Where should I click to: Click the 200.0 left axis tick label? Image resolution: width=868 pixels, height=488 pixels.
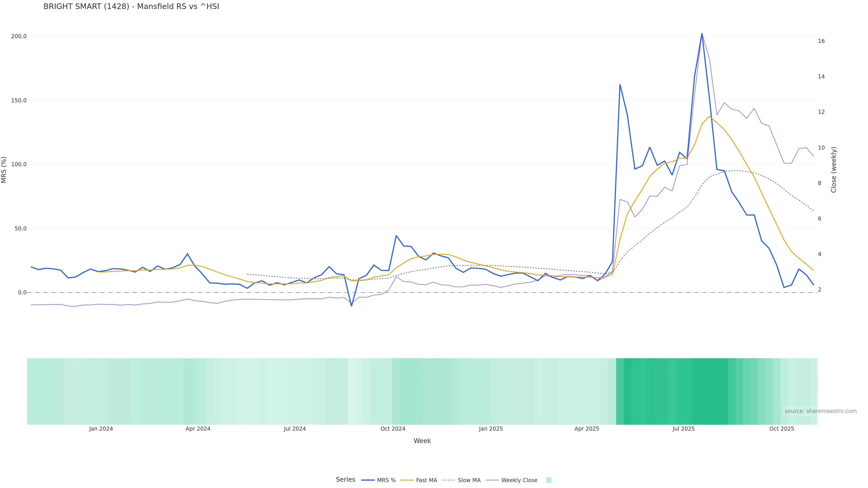pyautogui.click(x=19, y=36)
